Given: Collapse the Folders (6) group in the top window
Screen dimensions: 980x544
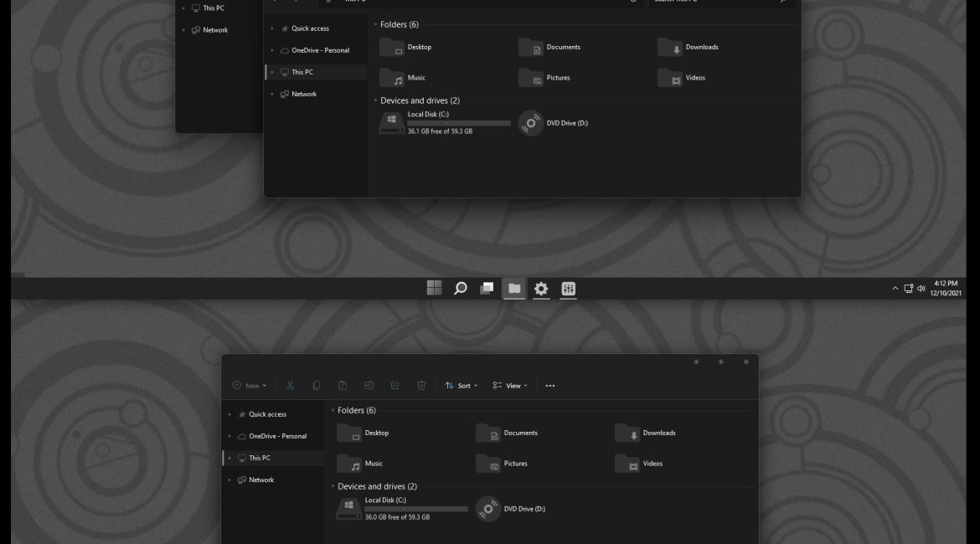Looking at the screenshot, I should 375,24.
